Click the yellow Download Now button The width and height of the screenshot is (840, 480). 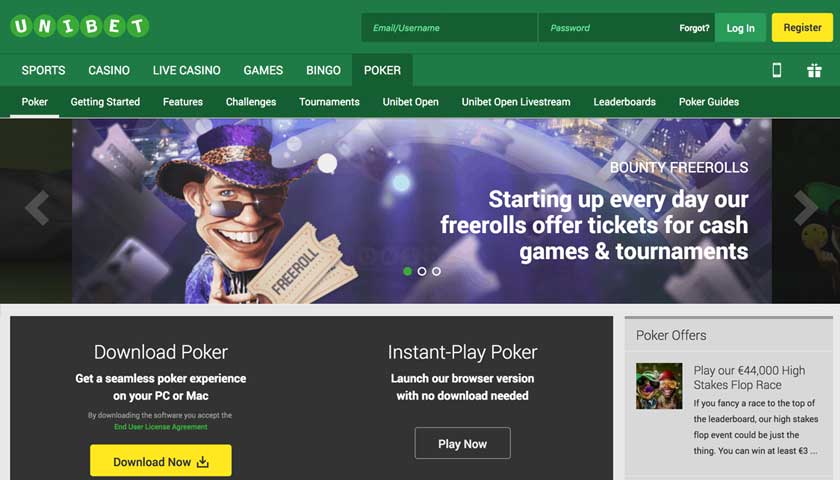click(161, 461)
